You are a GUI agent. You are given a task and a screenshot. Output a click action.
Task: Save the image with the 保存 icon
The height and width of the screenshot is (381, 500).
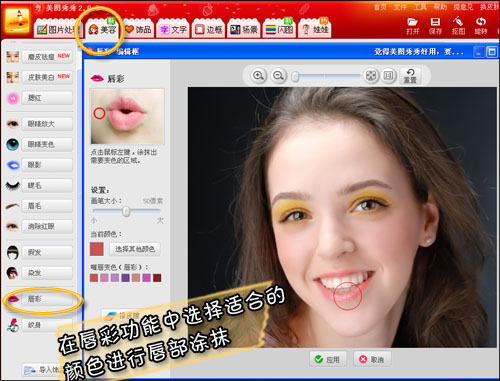point(435,26)
